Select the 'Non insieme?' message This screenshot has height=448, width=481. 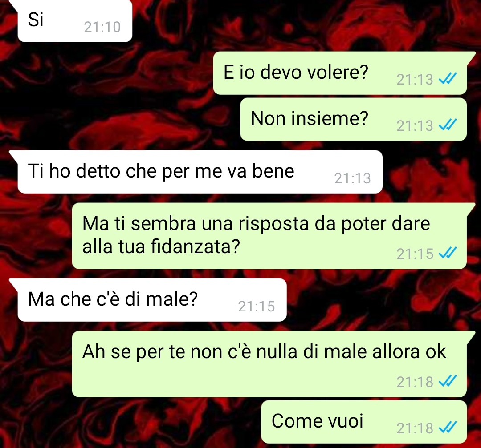pos(353,119)
